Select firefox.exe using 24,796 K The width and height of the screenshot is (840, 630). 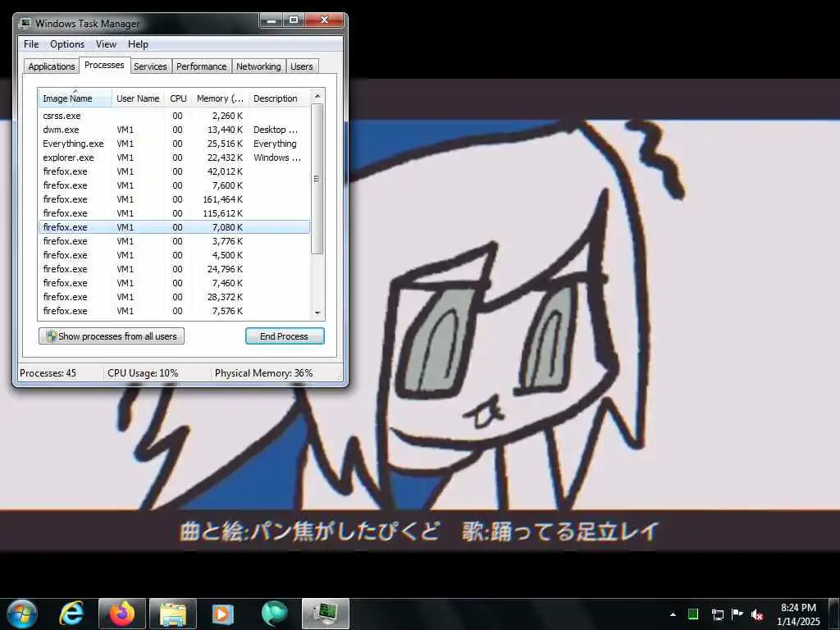[174, 269]
